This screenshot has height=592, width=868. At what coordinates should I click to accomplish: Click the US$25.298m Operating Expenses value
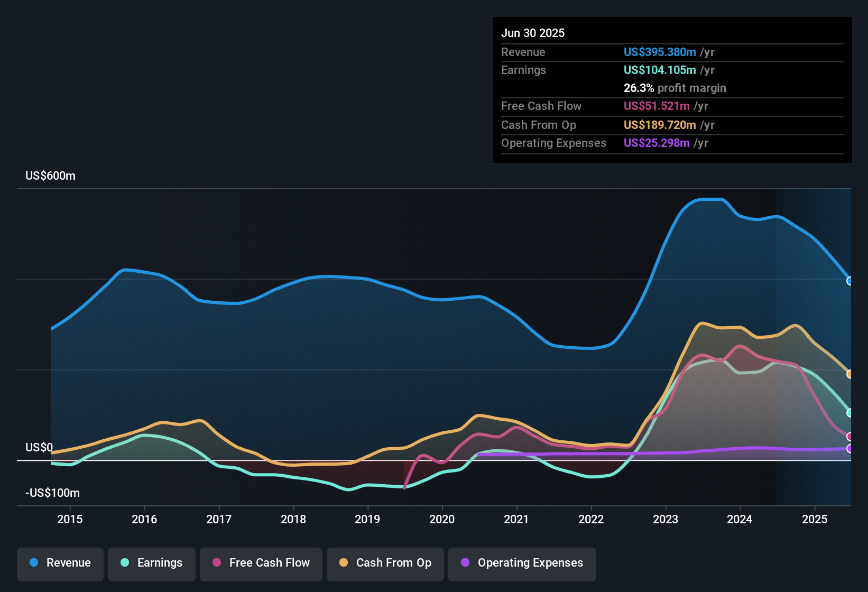coord(656,143)
